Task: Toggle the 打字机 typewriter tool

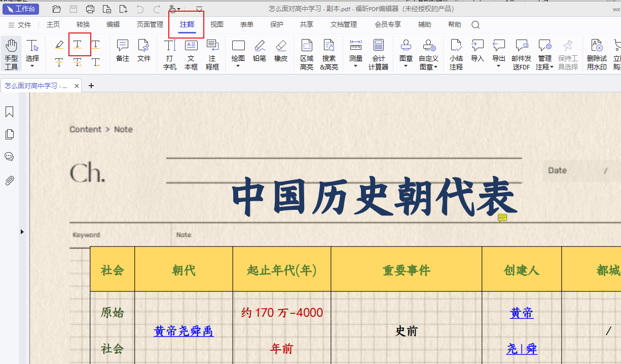Action: [170, 55]
